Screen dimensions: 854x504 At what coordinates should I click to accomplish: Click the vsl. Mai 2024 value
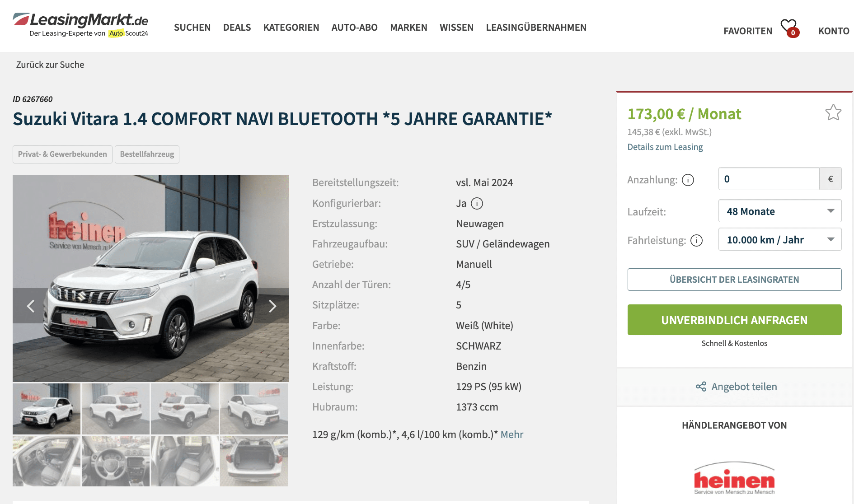484,182
